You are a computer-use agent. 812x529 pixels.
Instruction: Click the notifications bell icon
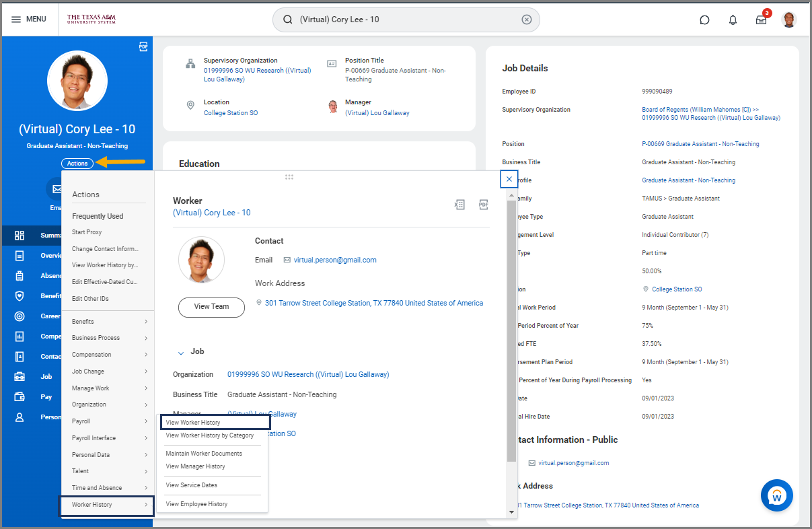tap(733, 20)
